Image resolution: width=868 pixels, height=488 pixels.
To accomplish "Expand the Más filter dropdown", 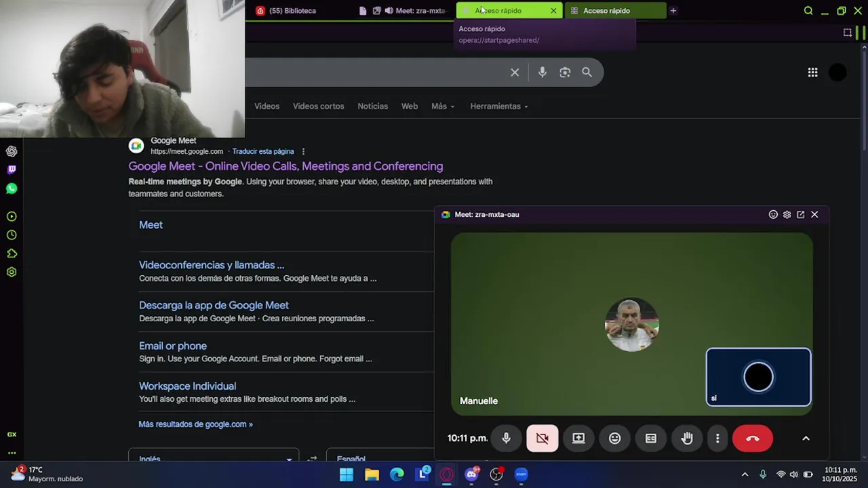I will pos(443,106).
